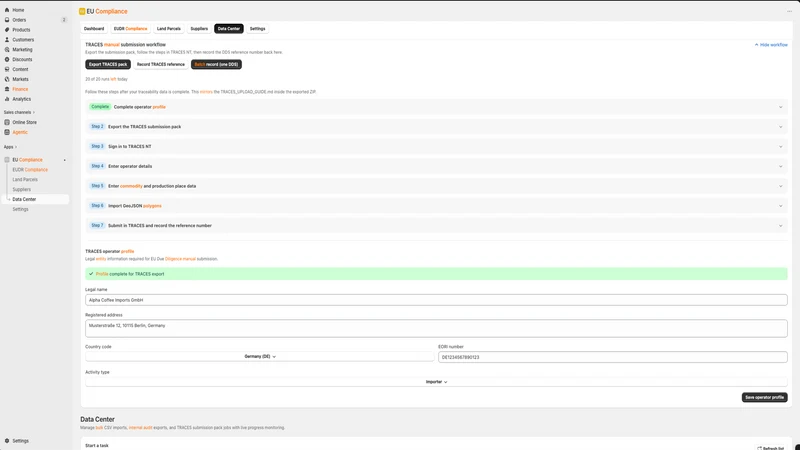This screenshot has height=450, width=800.
Task: Click the Marketing icon in sidebar
Action: pyautogui.click(x=7, y=49)
